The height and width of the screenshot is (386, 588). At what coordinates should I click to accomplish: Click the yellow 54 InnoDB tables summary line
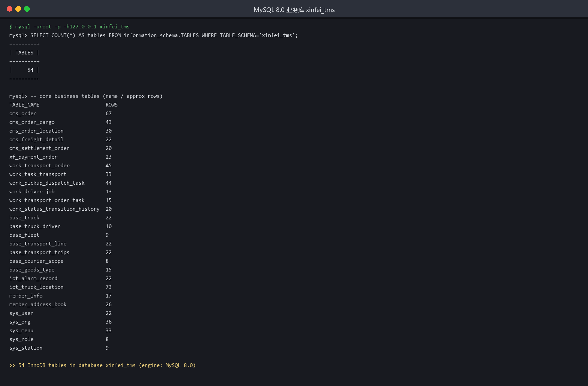click(x=103, y=365)
